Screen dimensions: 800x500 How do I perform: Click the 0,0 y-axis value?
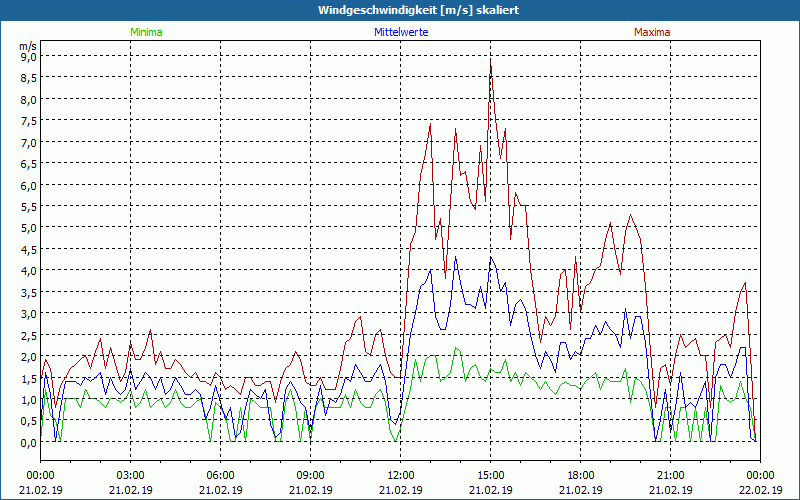28,443
